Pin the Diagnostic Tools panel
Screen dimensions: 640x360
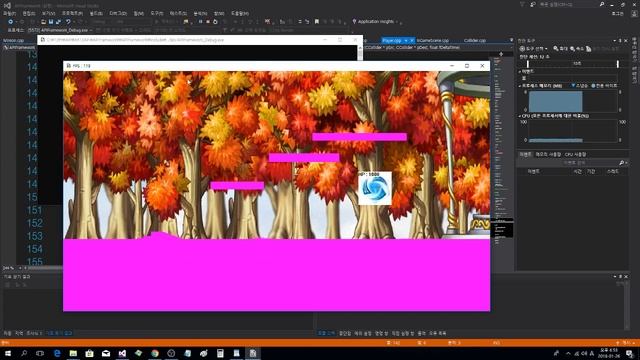(x=620, y=40)
